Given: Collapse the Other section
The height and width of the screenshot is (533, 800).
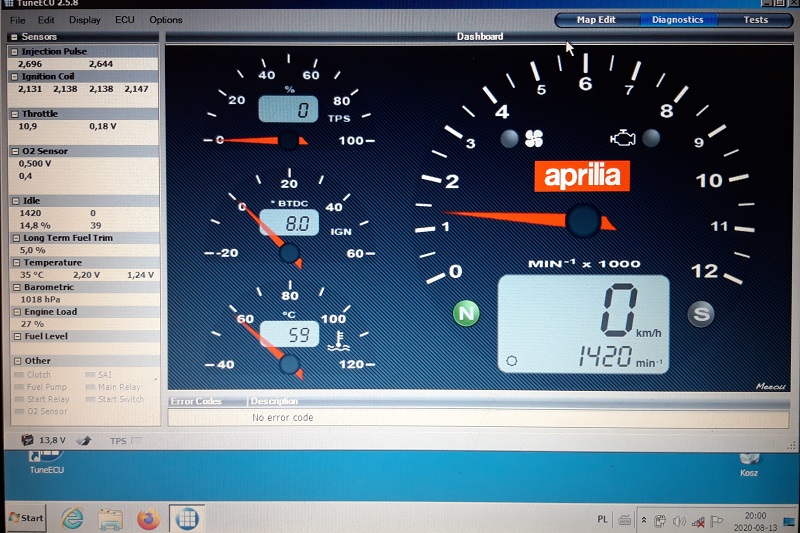Looking at the screenshot, I should (18, 361).
